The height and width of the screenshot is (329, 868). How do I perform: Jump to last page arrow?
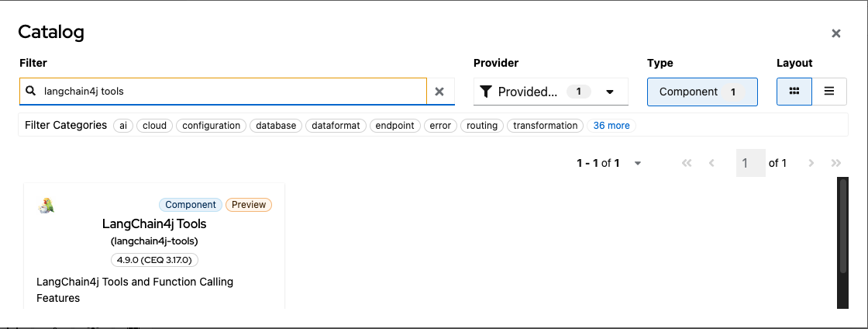click(835, 163)
